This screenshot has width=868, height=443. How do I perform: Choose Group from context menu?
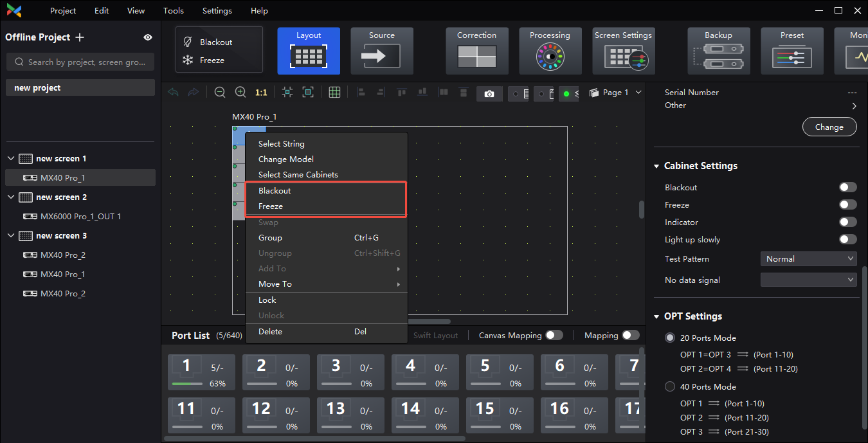coord(327,237)
